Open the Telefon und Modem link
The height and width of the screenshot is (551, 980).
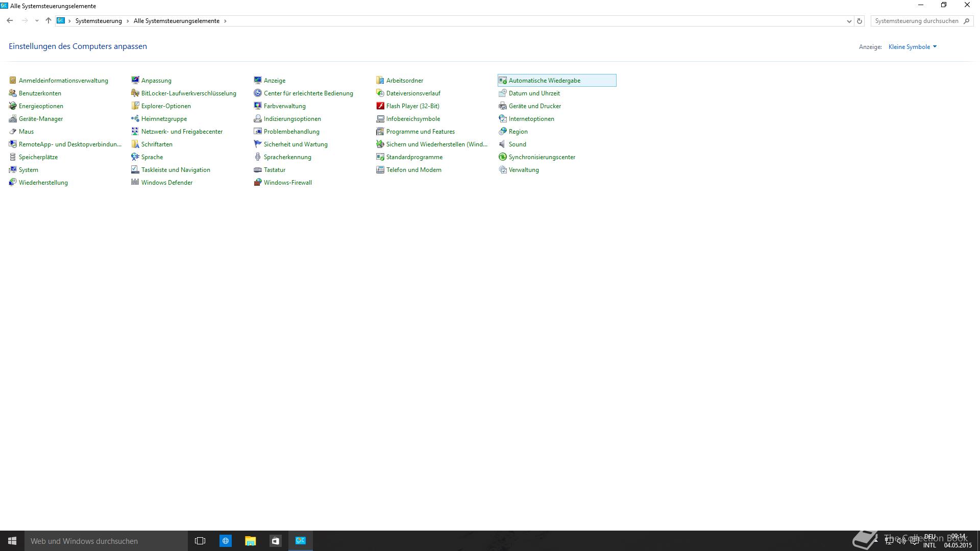(x=414, y=169)
